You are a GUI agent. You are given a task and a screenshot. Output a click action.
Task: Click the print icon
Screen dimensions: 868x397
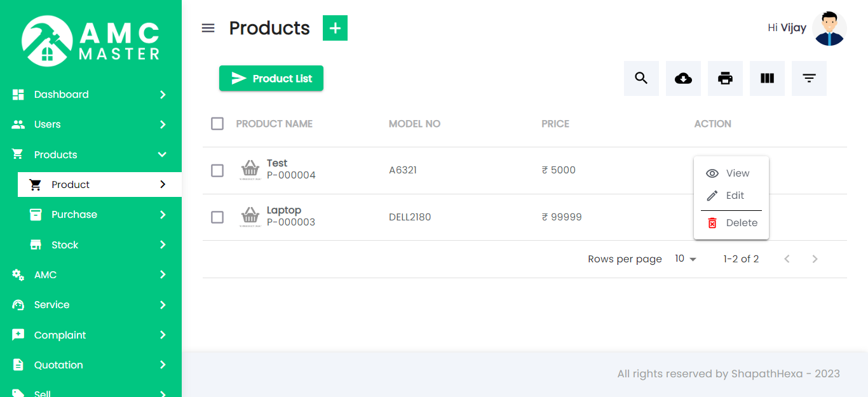pyautogui.click(x=725, y=78)
